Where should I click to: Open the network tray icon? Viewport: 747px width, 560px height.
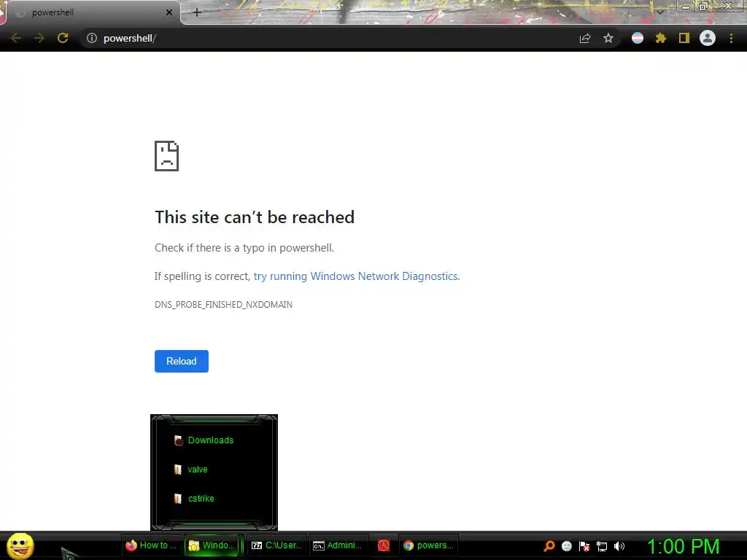tap(602, 546)
